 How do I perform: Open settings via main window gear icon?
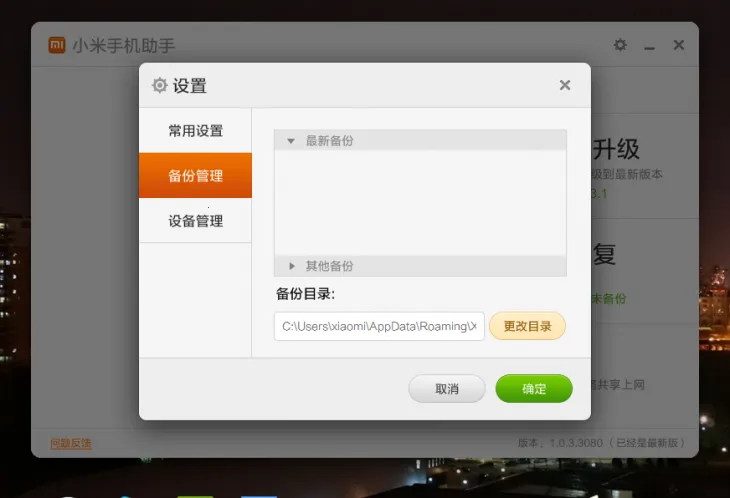[x=620, y=45]
